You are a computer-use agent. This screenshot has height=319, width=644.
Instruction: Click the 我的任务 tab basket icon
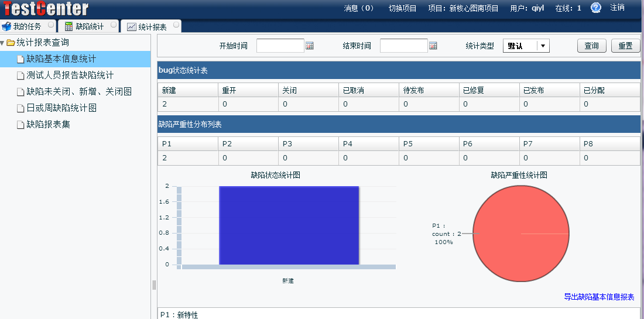point(6,26)
